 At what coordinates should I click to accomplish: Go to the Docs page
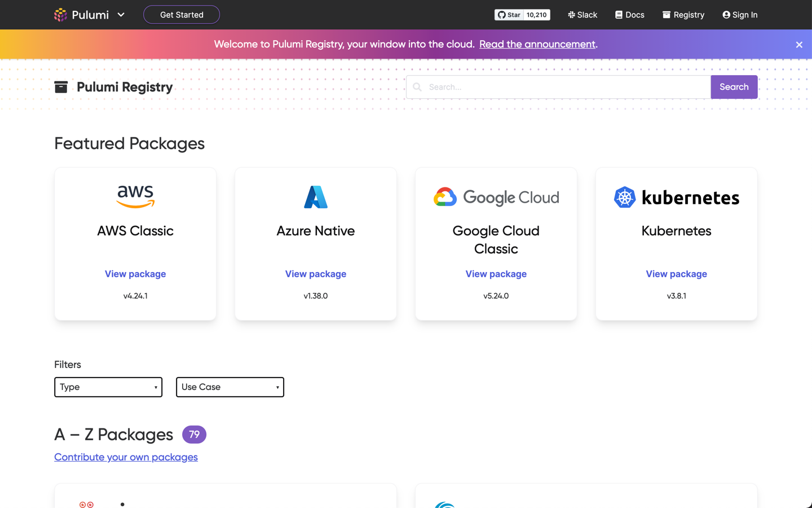click(x=630, y=15)
